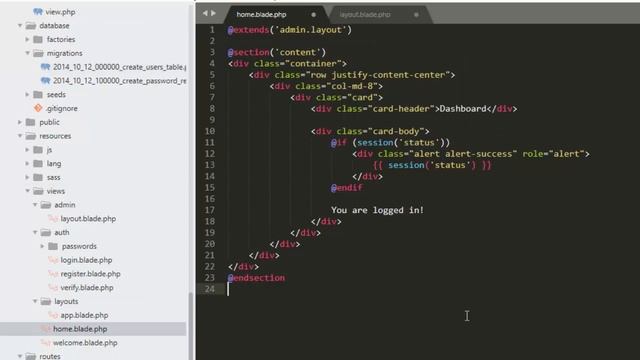Screen dimensions: 640x360
Task: Open the .gitignore file
Action: click(61, 108)
